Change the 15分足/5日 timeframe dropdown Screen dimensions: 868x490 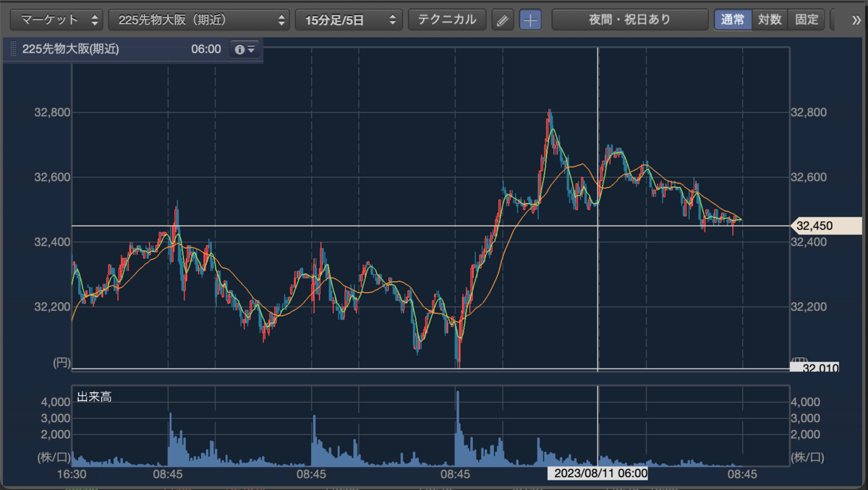point(349,20)
